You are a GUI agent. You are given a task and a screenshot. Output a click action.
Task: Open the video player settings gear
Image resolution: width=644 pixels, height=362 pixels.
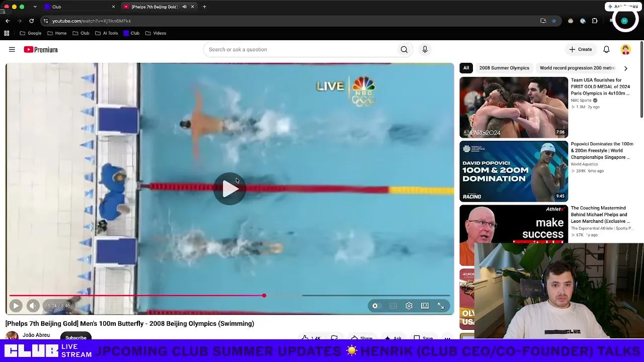(x=409, y=306)
